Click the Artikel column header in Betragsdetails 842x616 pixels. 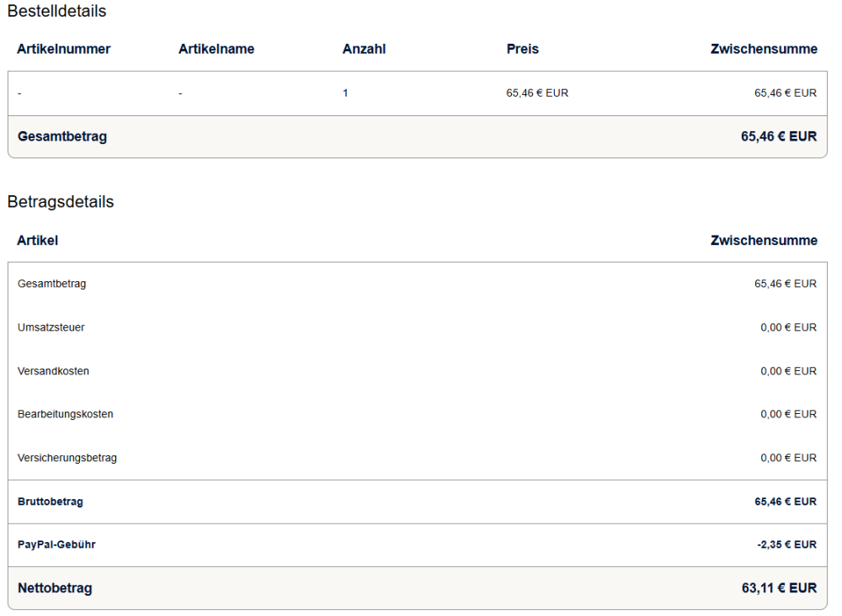point(37,241)
